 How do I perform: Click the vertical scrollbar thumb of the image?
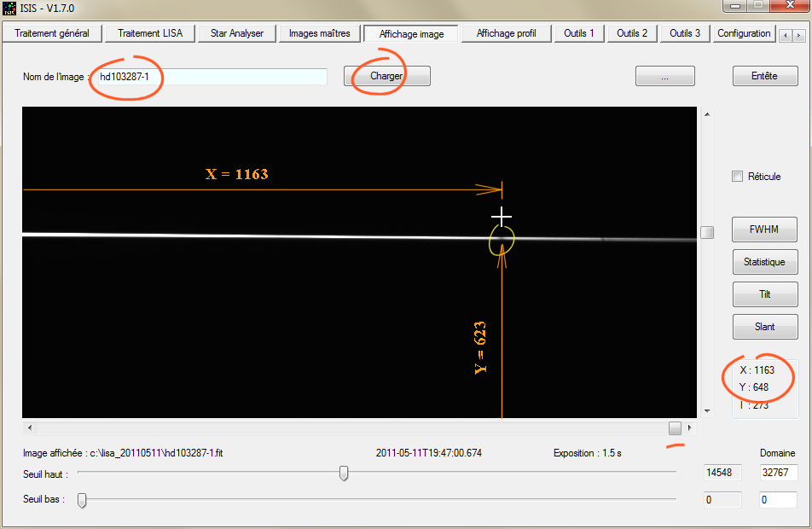pos(707,233)
